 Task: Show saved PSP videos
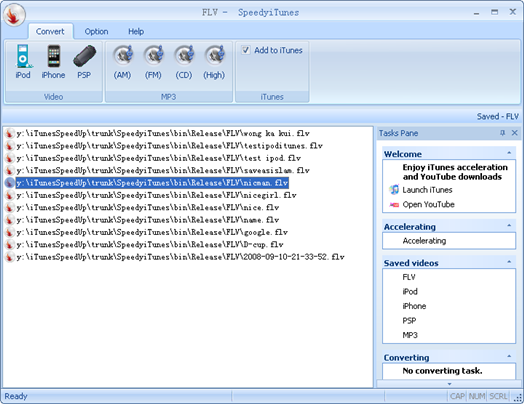point(409,321)
